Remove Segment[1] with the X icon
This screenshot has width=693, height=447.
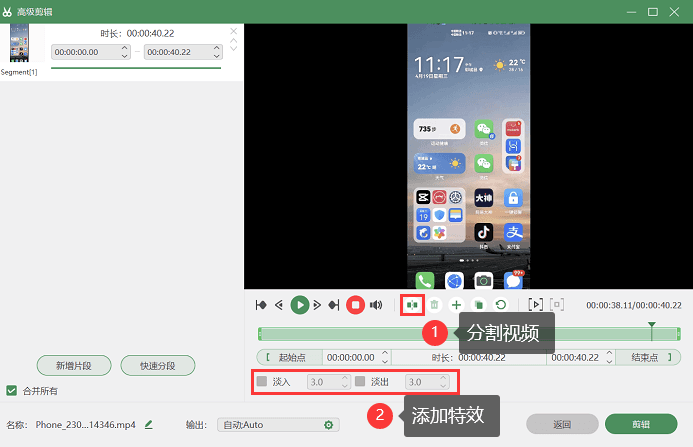point(234,31)
